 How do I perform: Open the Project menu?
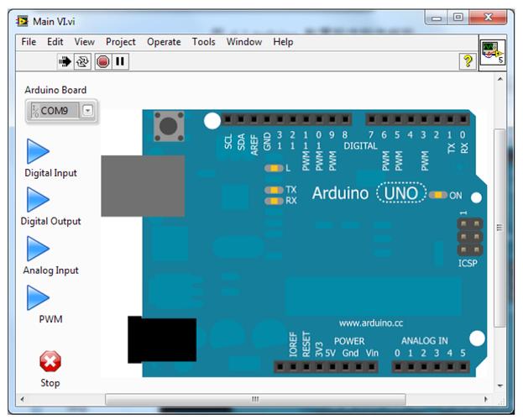(x=121, y=42)
